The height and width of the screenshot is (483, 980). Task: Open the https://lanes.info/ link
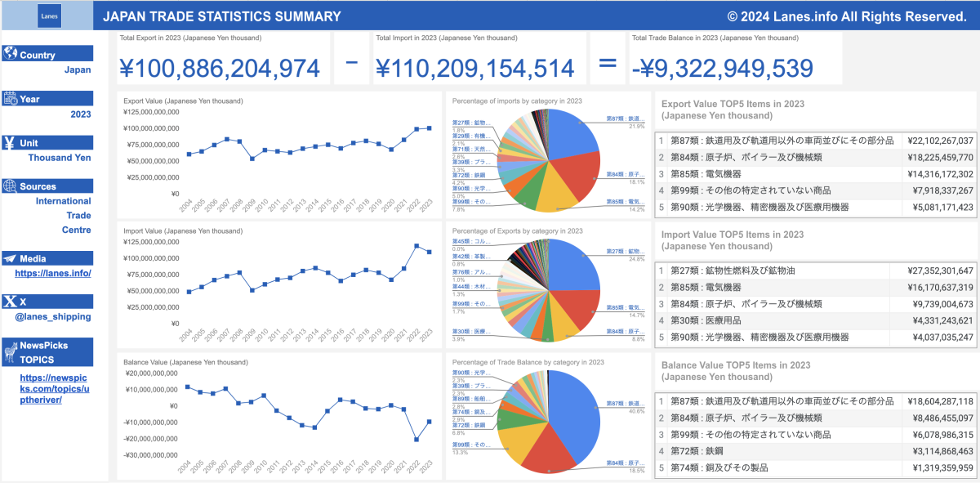click(x=53, y=274)
